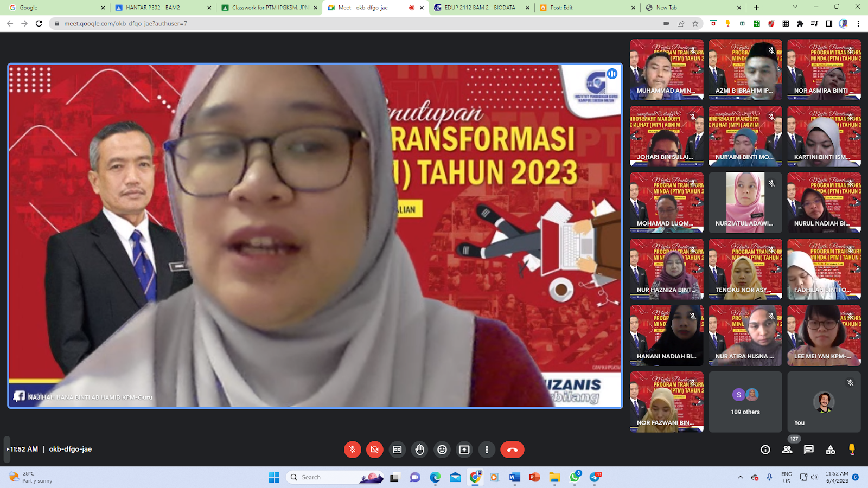The image size is (868, 488).
Task: Open Microsoft Edge from the taskbar
Action: click(x=435, y=477)
